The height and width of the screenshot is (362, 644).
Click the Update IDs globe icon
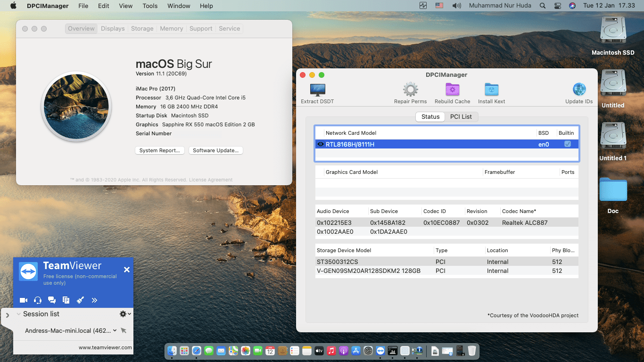pyautogui.click(x=578, y=89)
